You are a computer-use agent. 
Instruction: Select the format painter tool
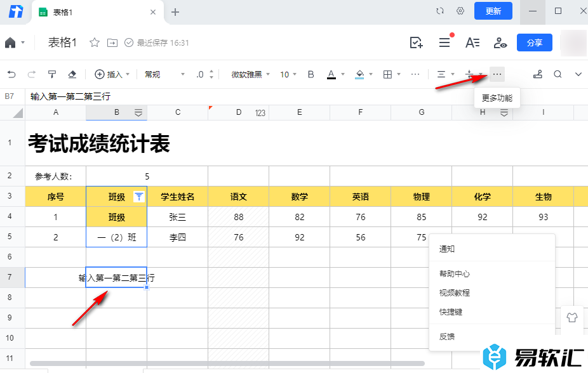click(51, 74)
